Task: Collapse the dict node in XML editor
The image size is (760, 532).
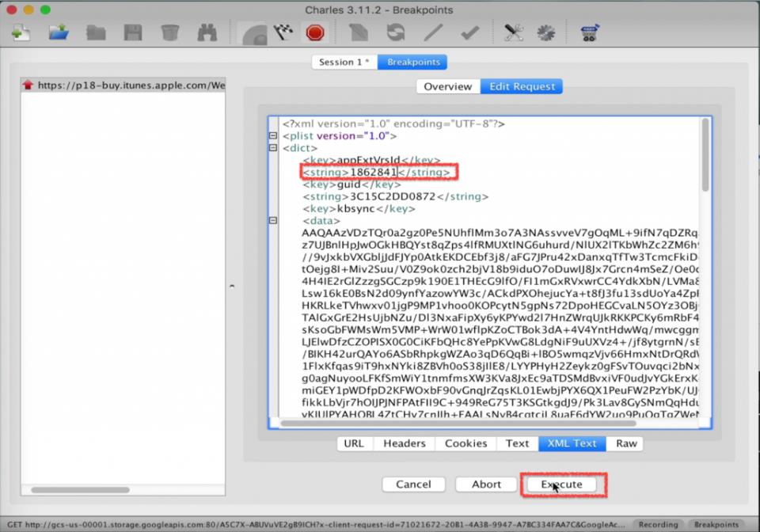Action: click(x=274, y=148)
